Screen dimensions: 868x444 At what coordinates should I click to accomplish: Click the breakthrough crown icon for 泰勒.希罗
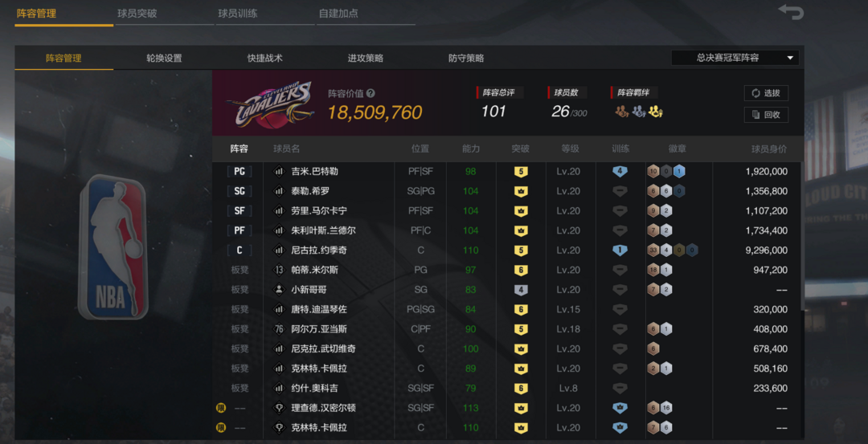coord(520,191)
